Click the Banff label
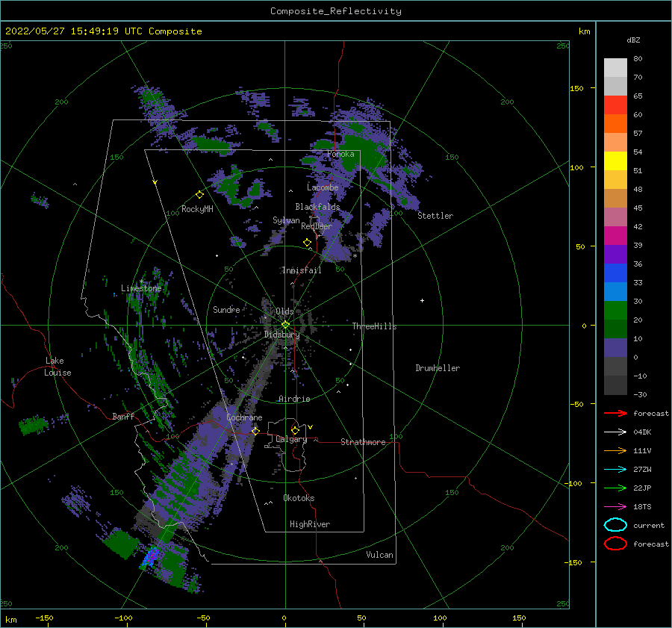This screenshot has height=628, width=672. (123, 416)
